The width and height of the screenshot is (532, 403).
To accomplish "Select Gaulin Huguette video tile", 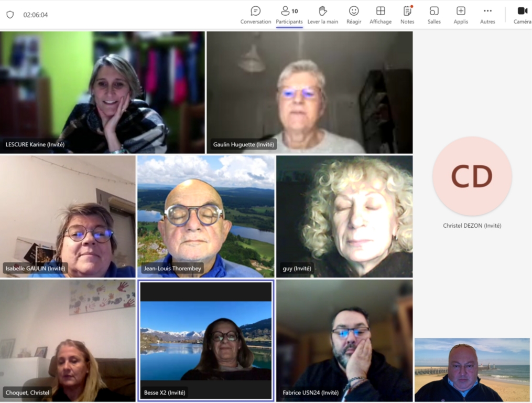I will tap(309, 92).
